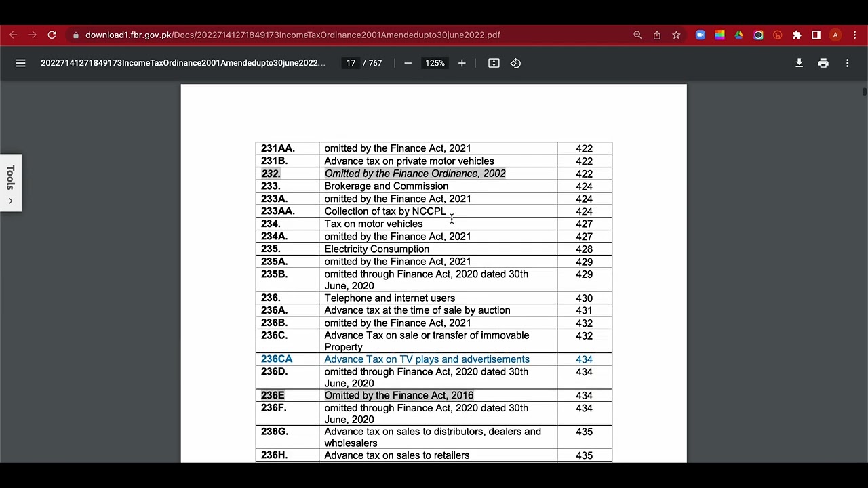Click the vertical scrollbar thumb
Image resolution: width=868 pixels, height=488 pixels.
(865, 91)
